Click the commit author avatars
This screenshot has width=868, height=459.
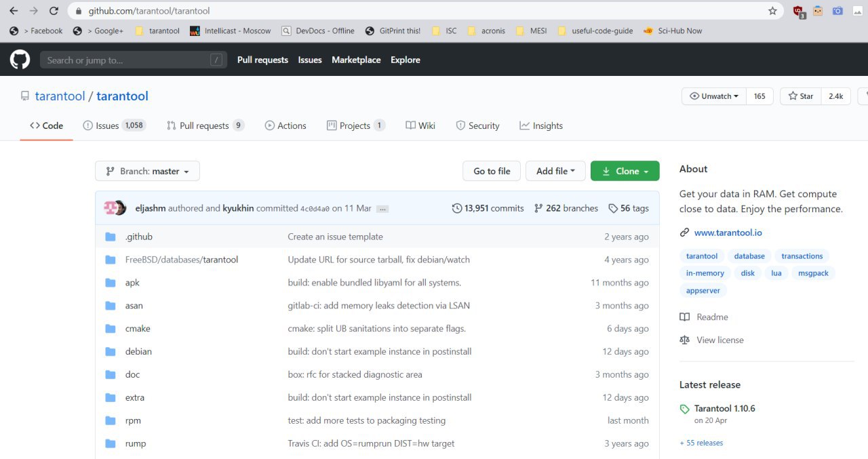click(x=115, y=208)
